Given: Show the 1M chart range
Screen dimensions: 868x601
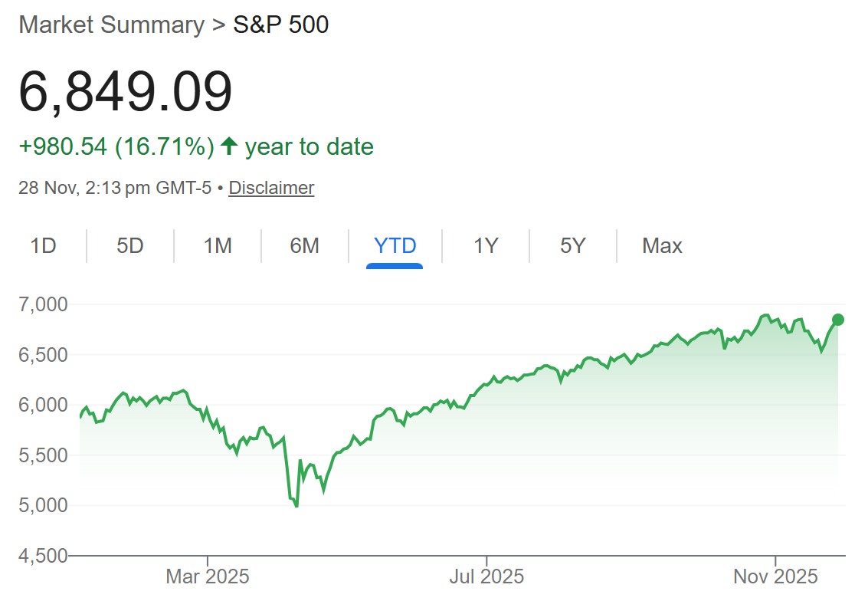Looking at the screenshot, I should (x=218, y=246).
